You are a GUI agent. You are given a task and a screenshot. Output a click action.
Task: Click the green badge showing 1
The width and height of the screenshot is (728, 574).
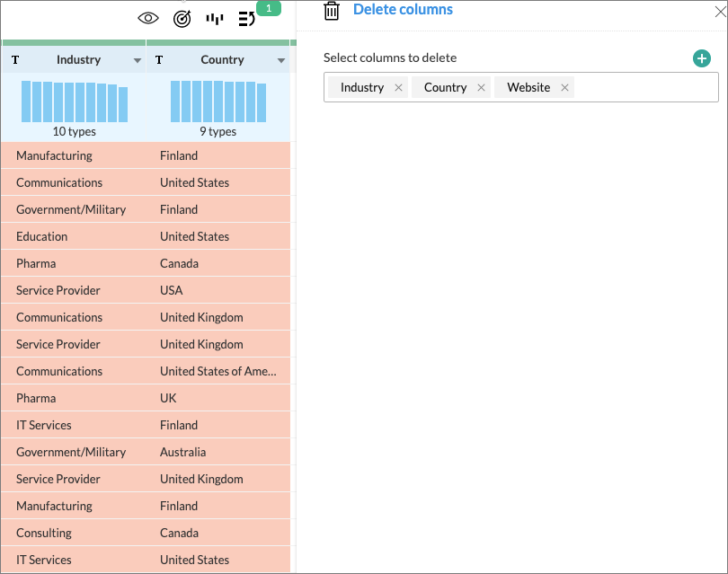point(269,8)
